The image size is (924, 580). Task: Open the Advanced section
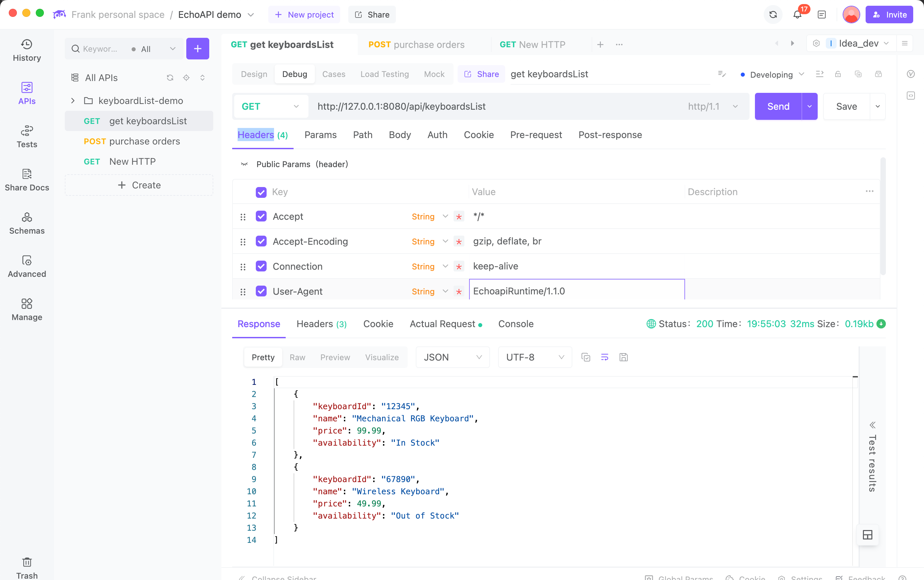click(27, 267)
